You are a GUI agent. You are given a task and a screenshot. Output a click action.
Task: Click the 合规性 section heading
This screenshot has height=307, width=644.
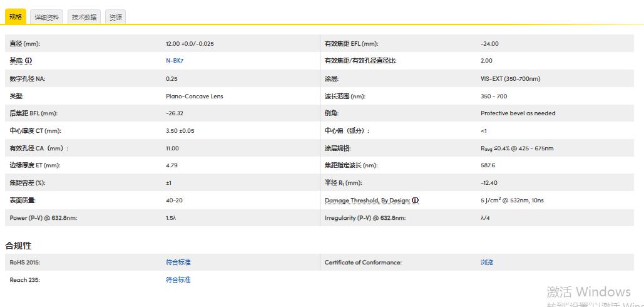pyautogui.click(x=18, y=246)
